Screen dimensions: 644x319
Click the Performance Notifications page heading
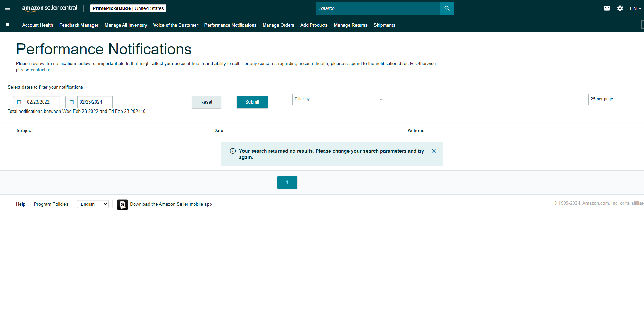(104, 49)
